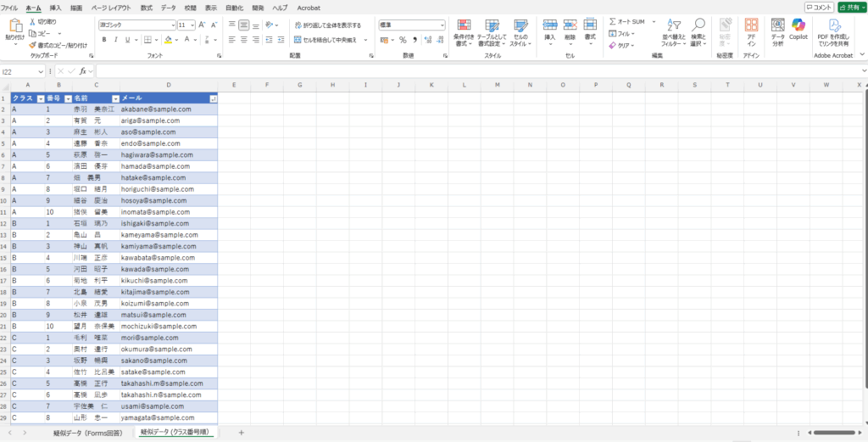Open the Add-ins (アドイン) icon
The height and width of the screenshot is (442, 868).
click(x=751, y=25)
